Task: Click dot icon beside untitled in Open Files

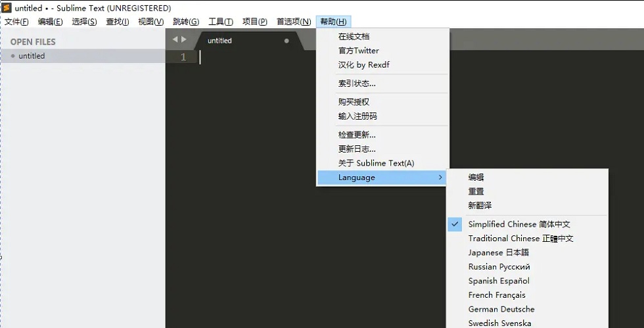Action: [12, 56]
